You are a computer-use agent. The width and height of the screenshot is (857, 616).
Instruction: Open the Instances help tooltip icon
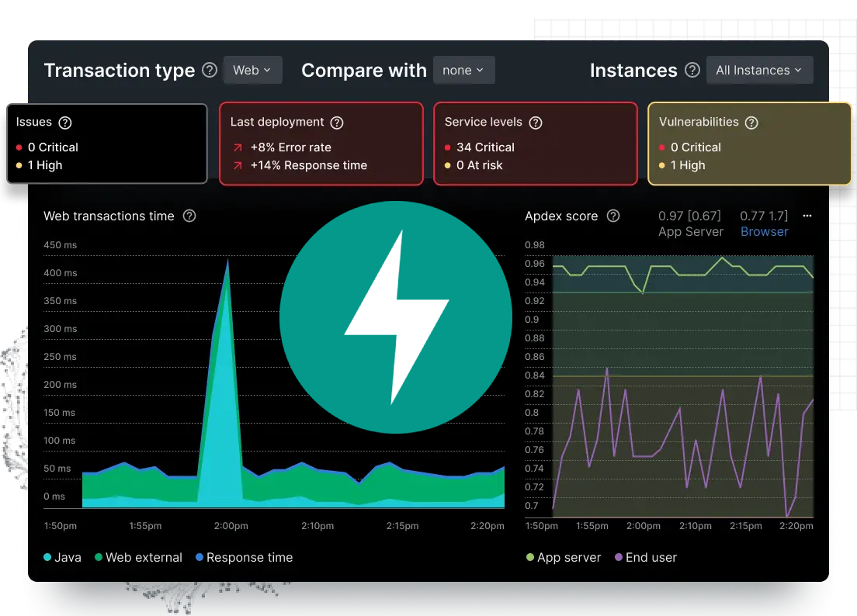[x=692, y=70]
